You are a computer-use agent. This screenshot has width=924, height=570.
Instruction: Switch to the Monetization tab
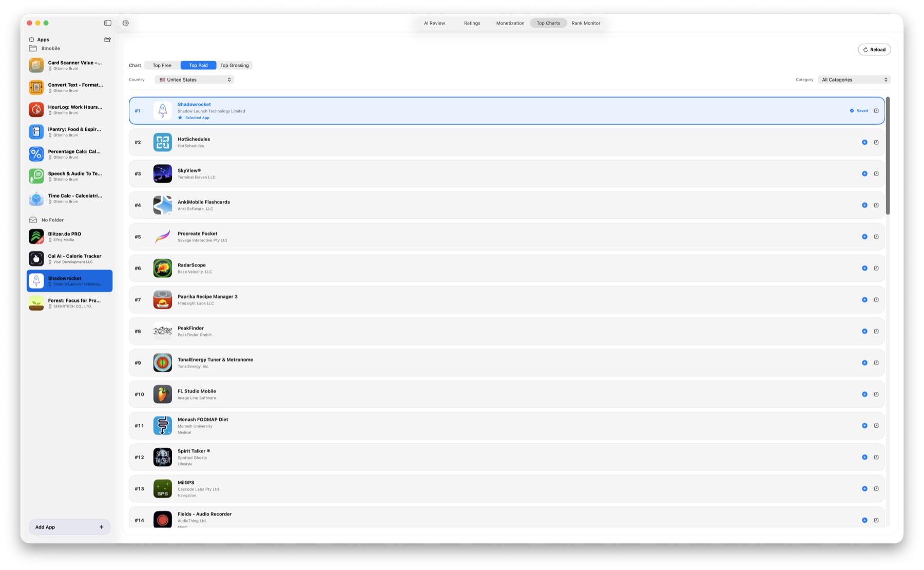pos(510,23)
